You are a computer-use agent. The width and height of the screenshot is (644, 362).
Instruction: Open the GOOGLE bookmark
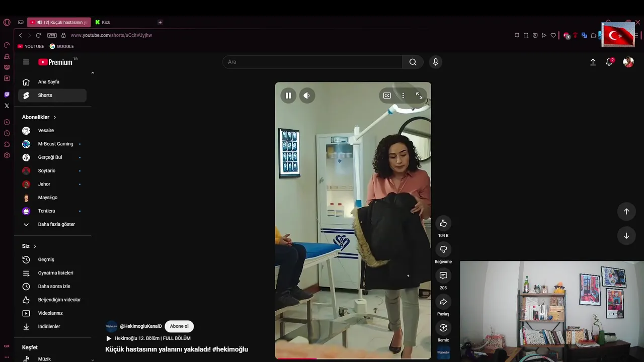[61, 46]
